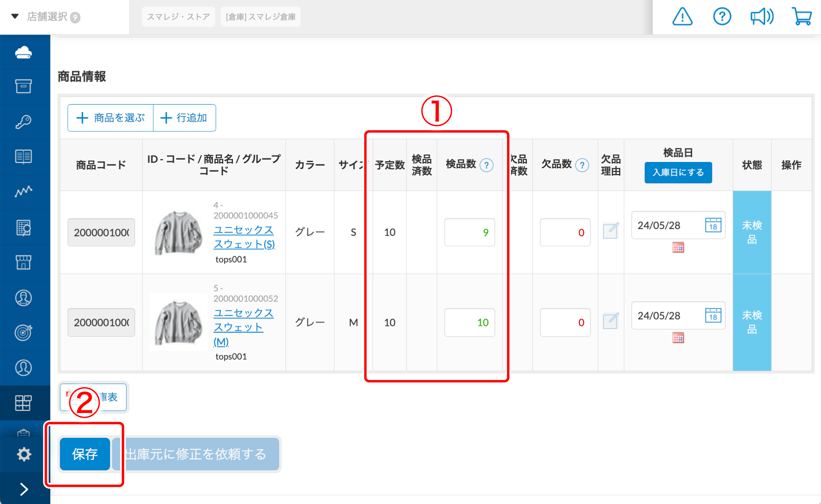This screenshot has height=504, width=821.
Task: Click the edit icon in 欠品理由 column
Action: (x=610, y=231)
